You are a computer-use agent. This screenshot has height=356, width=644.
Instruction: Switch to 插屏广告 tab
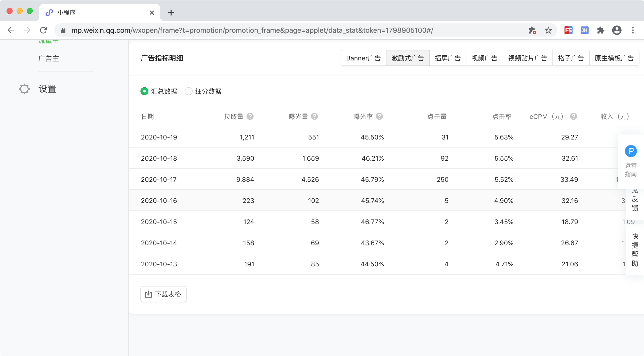[x=448, y=58]
